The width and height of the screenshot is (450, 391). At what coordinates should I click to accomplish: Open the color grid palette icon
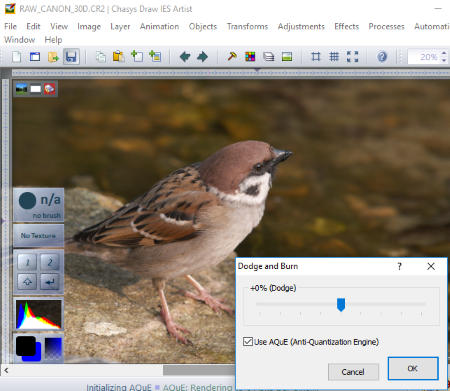click(250, 57)
